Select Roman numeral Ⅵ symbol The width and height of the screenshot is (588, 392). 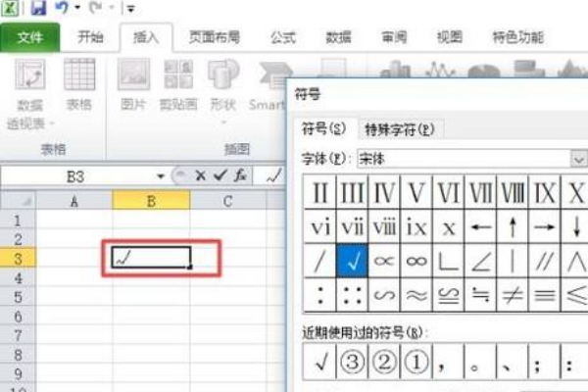point(448,192)
